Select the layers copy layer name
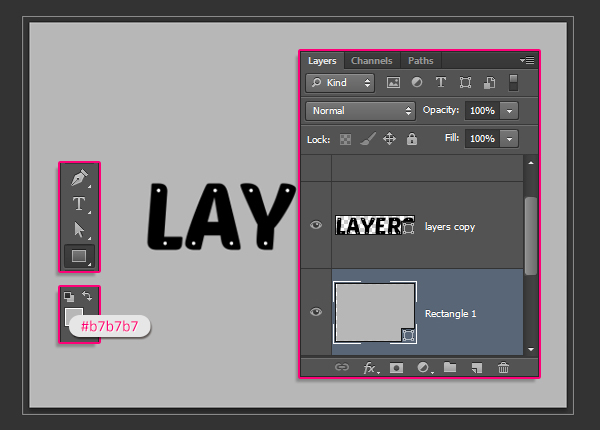Image resolution: width=600 pixels, height=430 pixels. pyautogui.click(x=450, y=227)
